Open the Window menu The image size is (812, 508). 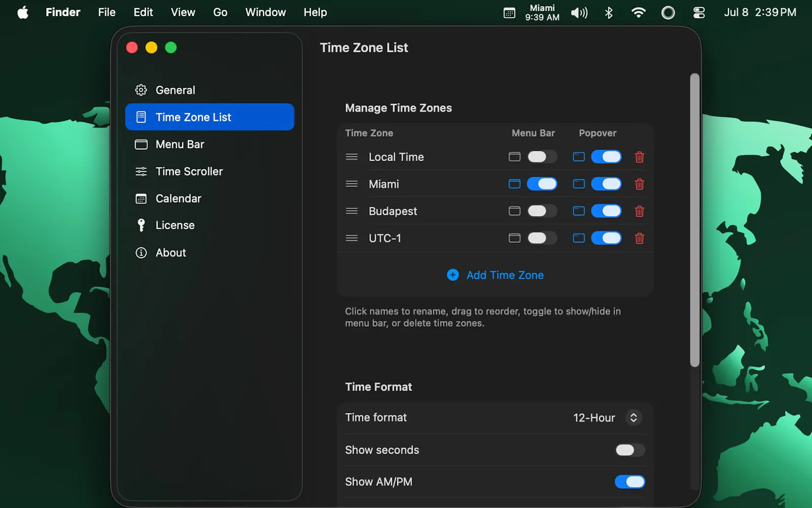[265, 12]
